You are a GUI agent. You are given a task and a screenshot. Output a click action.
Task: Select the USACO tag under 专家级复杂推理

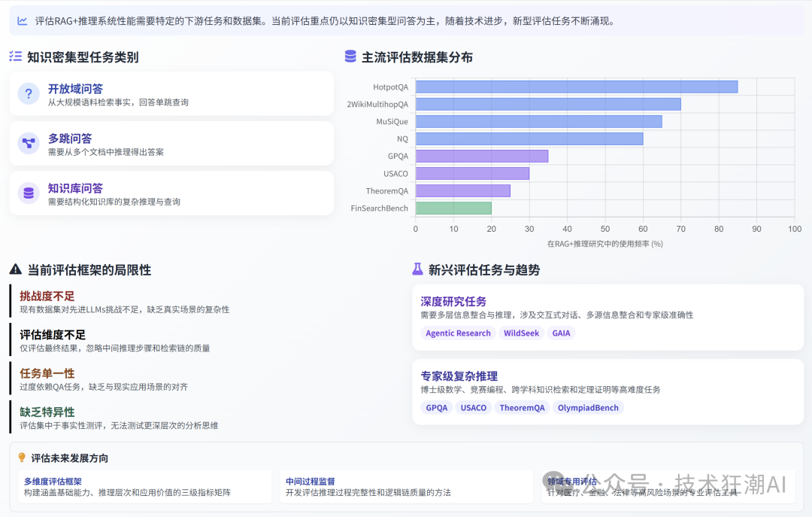pyautogui.click(x=474, y=408)
